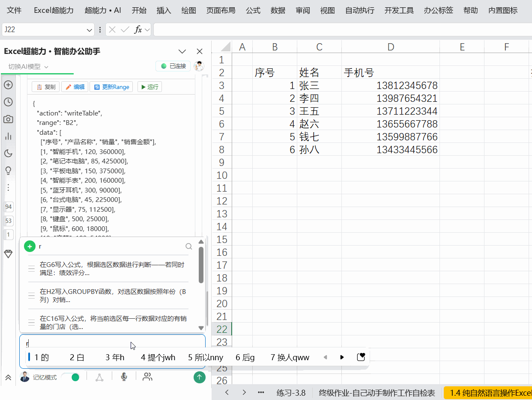Toggle the 记忆模式 switch
Image resolution: width=532 pixels, height=400 pixels.
[x=70, y=377]
